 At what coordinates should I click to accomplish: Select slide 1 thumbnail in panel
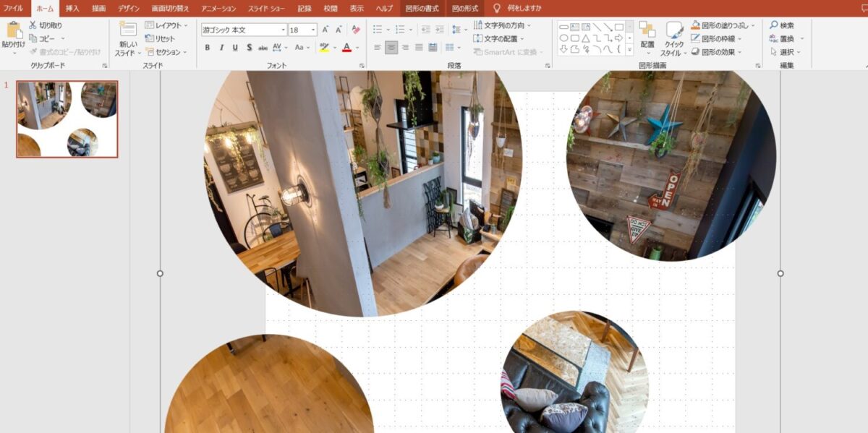coord(67,119)
